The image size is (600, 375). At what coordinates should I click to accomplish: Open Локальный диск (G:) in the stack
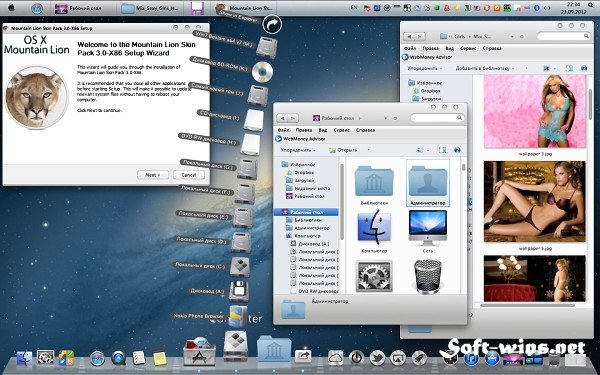tap(247, 169)
